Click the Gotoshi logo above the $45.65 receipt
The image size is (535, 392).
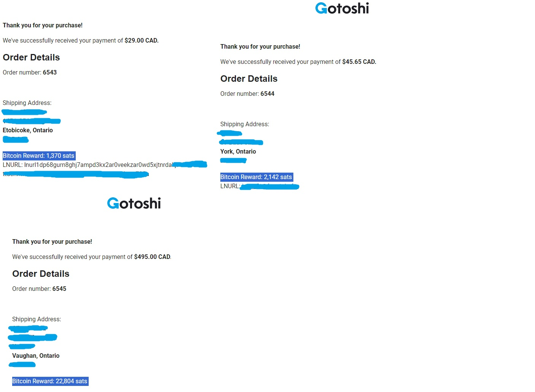tap(342, 8)
